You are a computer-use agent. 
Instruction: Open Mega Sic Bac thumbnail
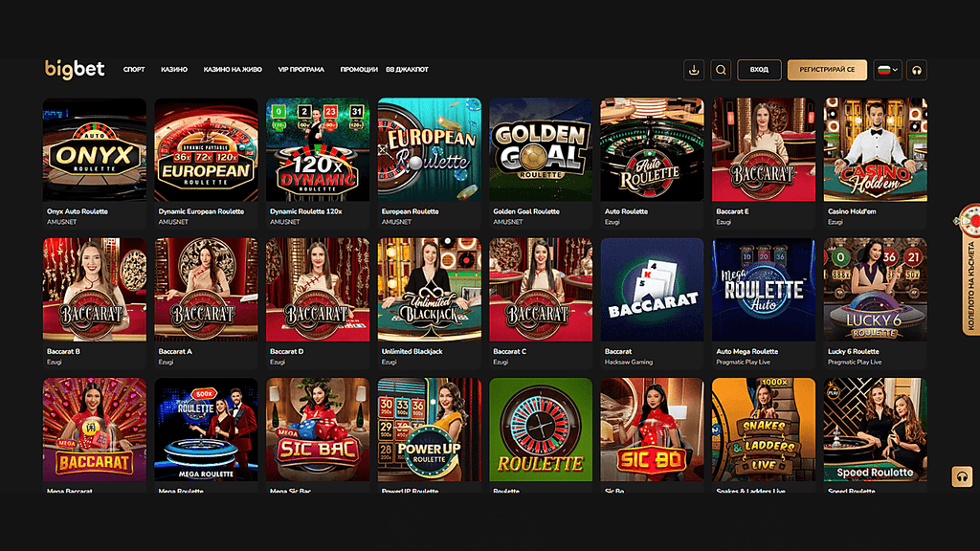point(318,430)
